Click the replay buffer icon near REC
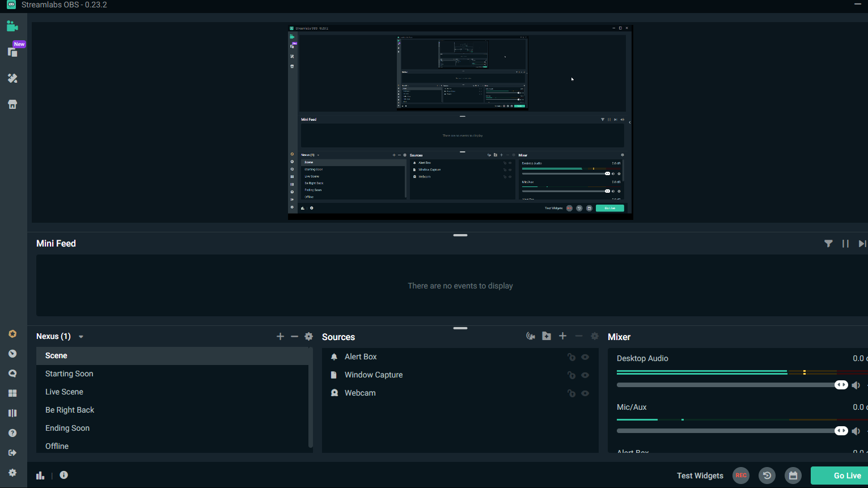This screenshot has width=868, height=488. click(767, 476)
